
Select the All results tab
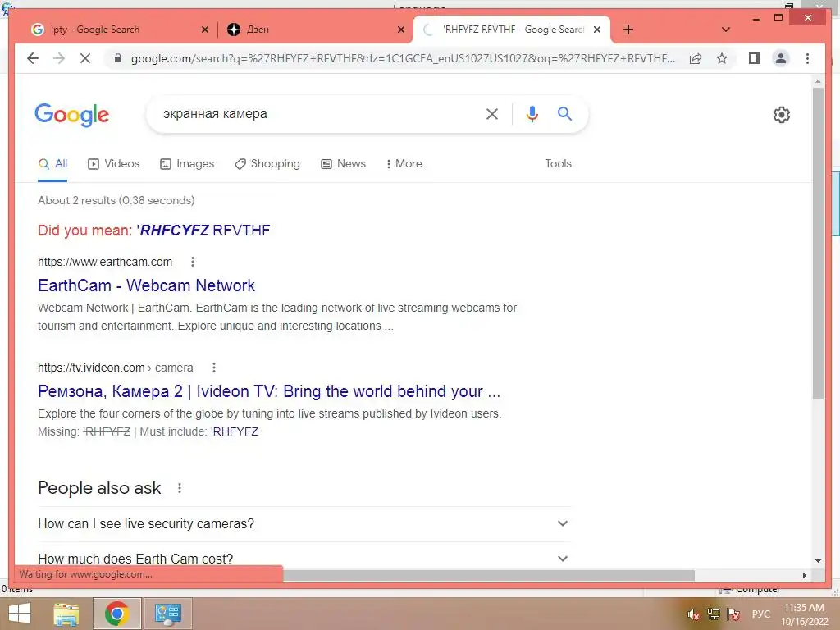pos(52,163)
